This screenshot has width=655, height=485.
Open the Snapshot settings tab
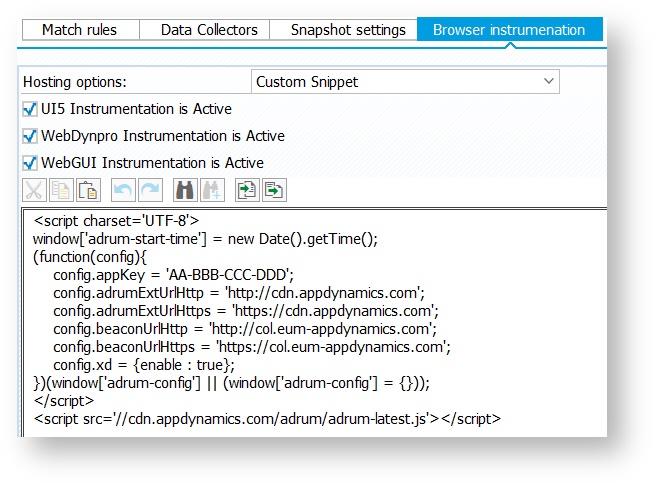[x=343, y=30]
